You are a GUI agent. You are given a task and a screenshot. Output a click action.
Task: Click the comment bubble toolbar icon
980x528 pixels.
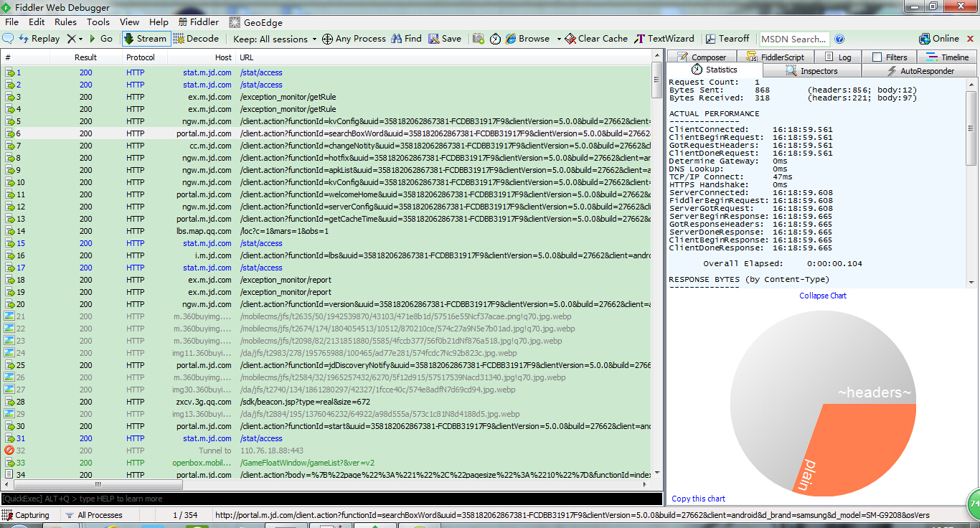[x=9, y=39]
